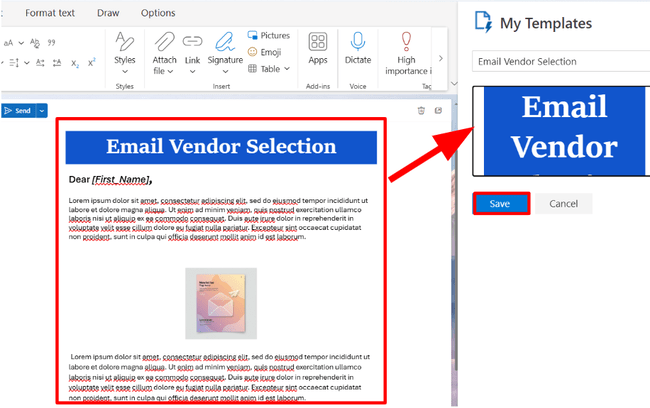Viewport: 650px width, 408px height.
Task: Toggle superscript formatting
Action: click(91, 62)
